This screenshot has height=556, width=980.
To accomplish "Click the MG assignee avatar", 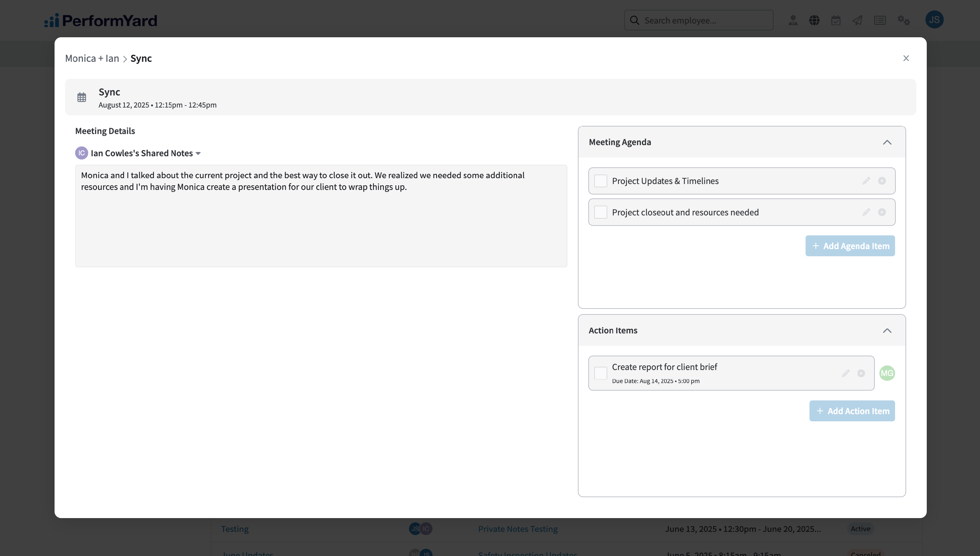I will 887,373.
